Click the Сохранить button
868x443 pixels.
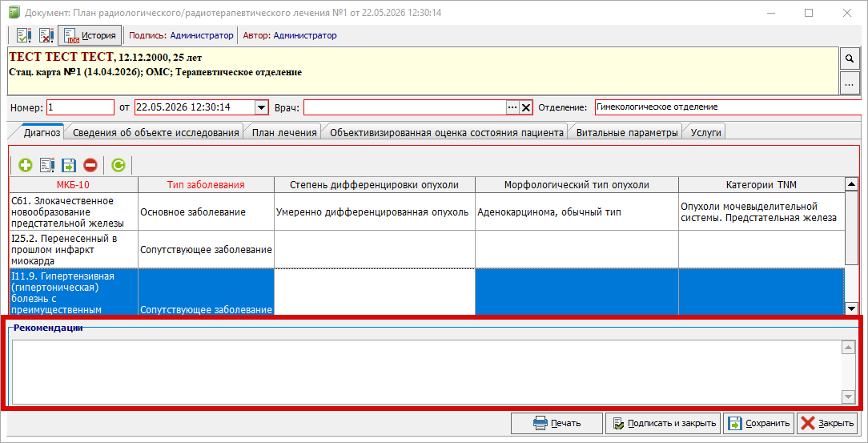(x=759, y=424)
